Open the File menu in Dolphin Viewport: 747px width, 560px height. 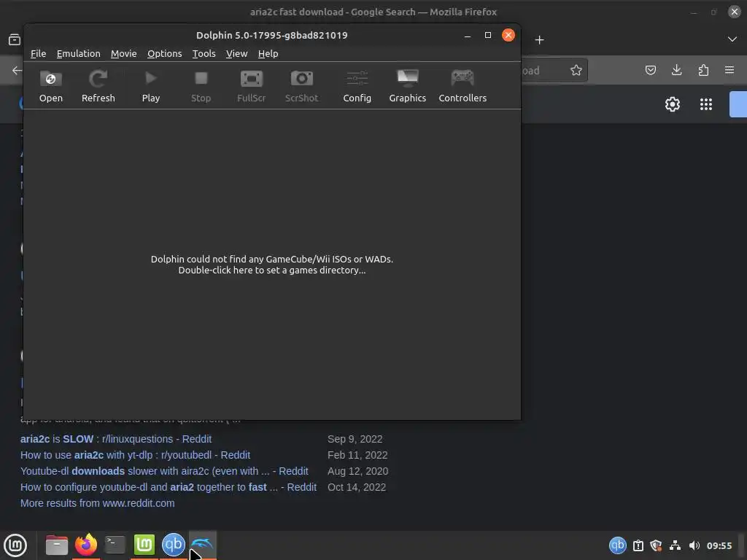click(38, 54)
